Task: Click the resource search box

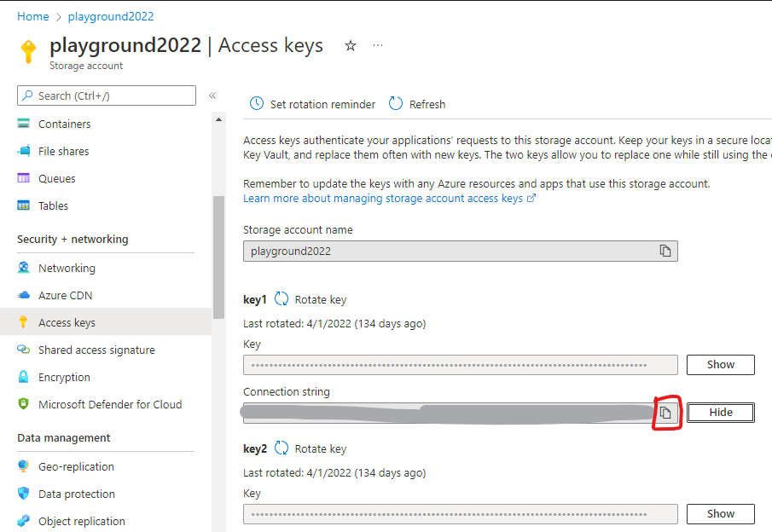Action: [x=106, y=95]
